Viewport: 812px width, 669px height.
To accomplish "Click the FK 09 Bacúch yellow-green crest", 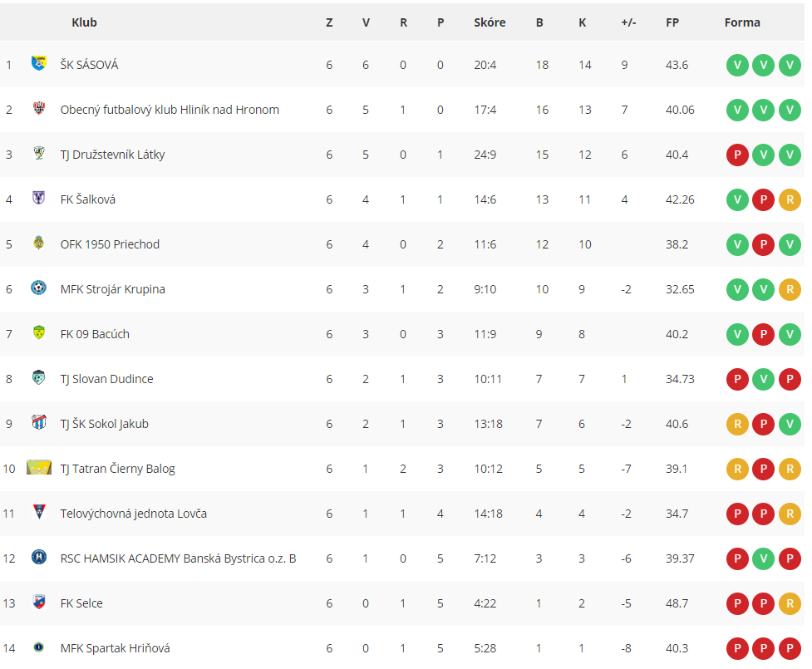I will coord(39,332).
